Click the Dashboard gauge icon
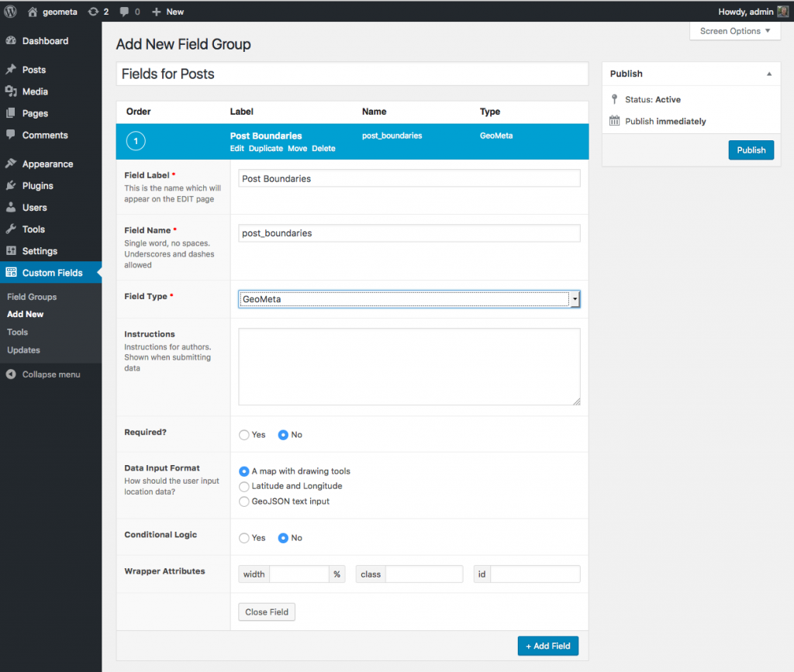The width and height of the screenshot is (794, 672). 11,40
